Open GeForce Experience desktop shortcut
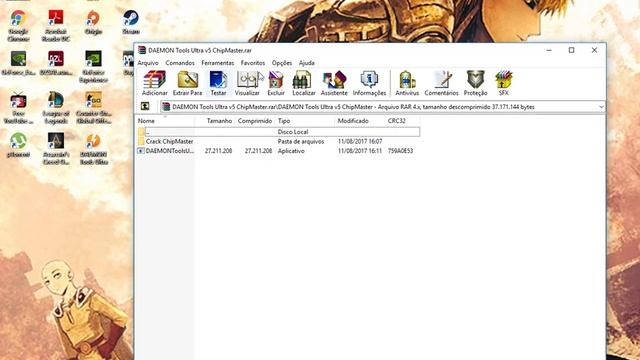This screenshot has width=640, height=360. (93, 67)
